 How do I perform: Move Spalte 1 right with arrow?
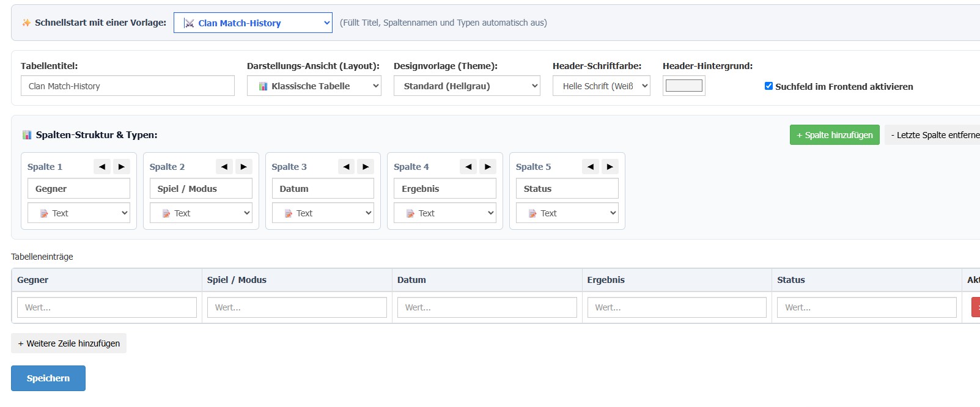122,167
